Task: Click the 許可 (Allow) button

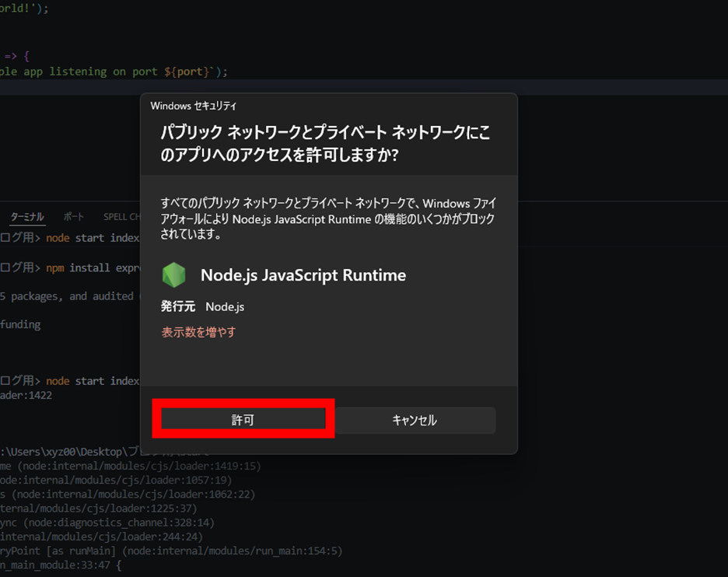Action: [243, 419]
